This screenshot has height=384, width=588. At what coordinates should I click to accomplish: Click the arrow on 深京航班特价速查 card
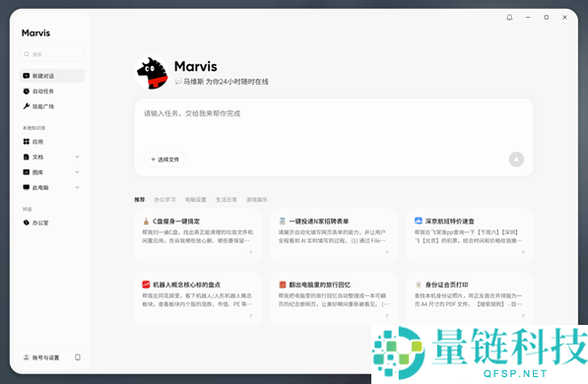(x=523, y=252)
